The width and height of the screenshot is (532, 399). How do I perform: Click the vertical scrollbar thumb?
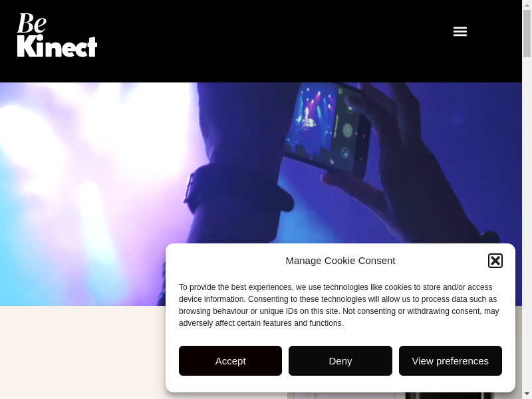click(x=527, y=33)
